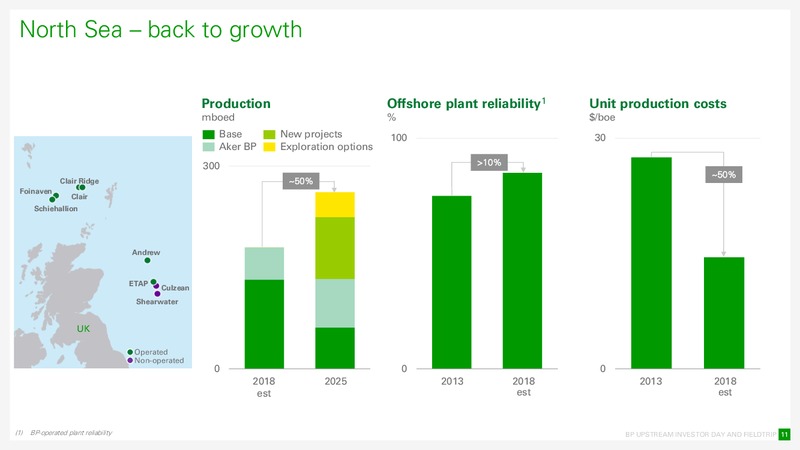Click the 'ETAP' map label
800x450 pixels.
coord(138,283)
